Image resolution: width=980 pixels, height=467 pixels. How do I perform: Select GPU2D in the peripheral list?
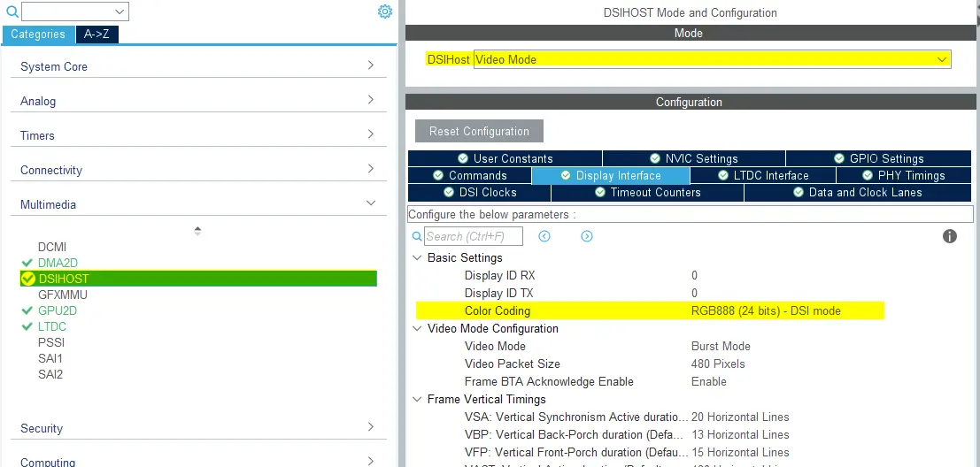tap(58, 310)
